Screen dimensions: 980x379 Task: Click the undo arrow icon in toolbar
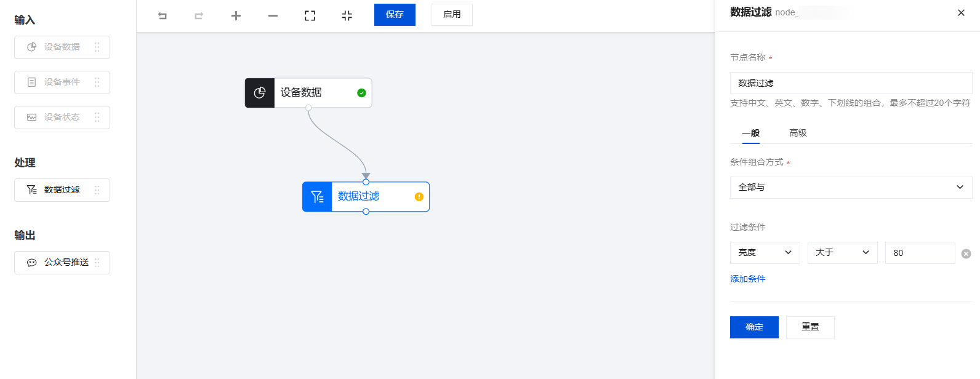(x=163, y=16)
